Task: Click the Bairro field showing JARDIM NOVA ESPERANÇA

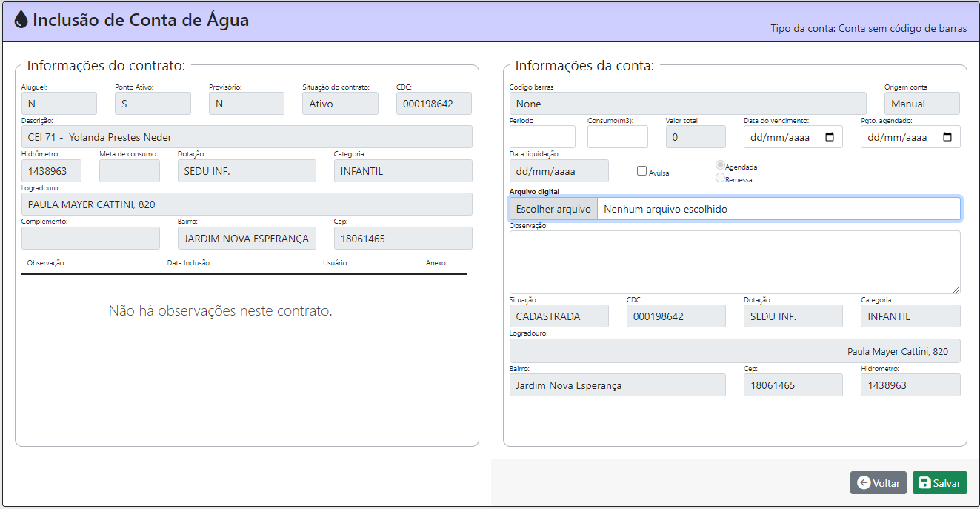Action: (247, 239)
